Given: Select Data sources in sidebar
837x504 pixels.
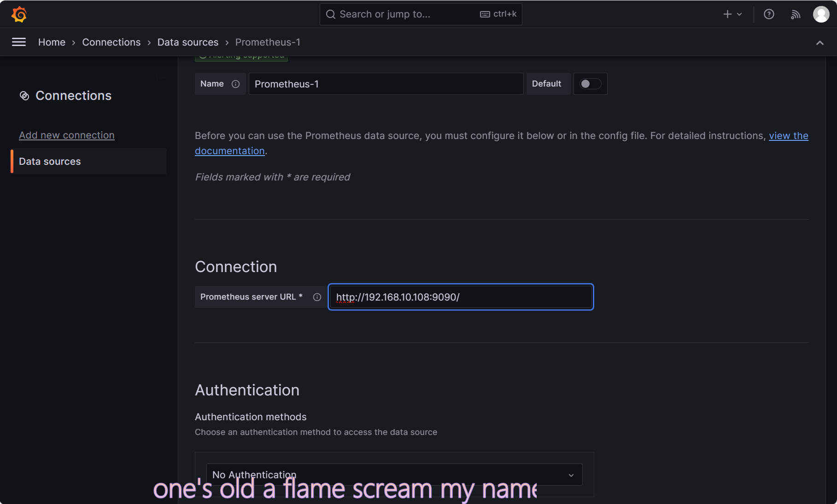Looking at the screenshot, I should pos(89,161).
